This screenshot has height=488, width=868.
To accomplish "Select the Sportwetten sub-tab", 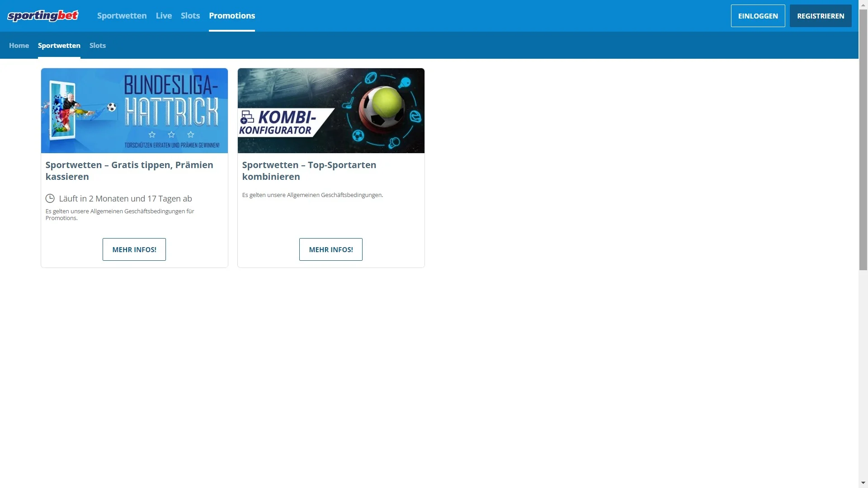I will pos(59,46).
